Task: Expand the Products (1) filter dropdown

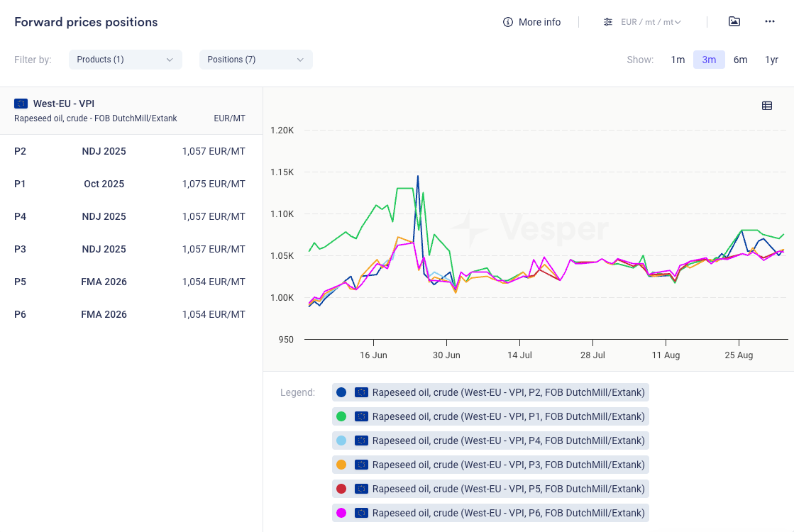Action: point(126,60)
